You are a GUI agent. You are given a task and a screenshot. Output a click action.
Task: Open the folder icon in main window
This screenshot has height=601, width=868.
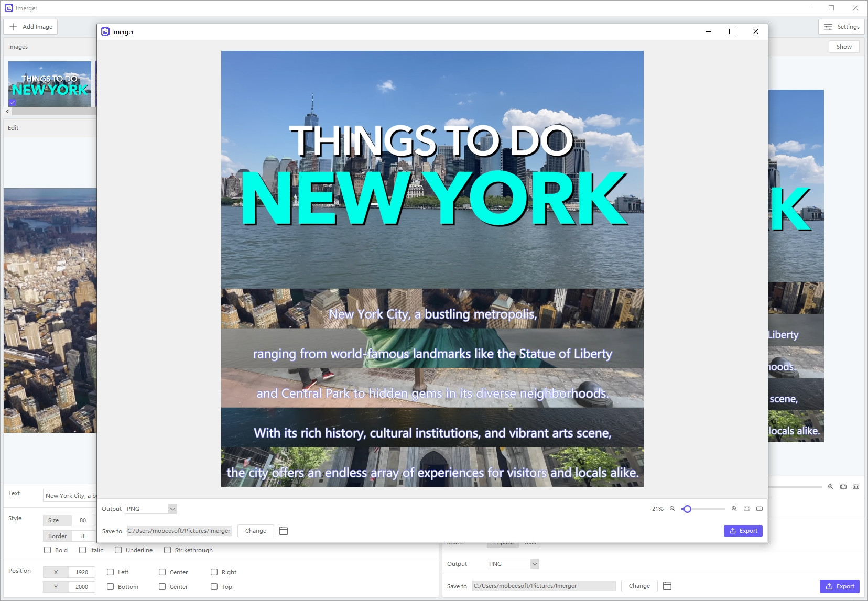pos(667,586)
